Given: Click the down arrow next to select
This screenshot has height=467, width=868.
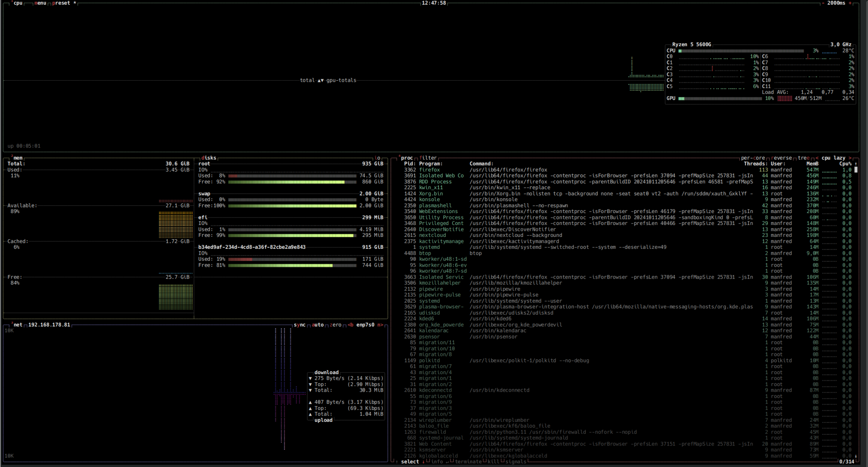Looking at the screenshot, I should pos(423,462).
